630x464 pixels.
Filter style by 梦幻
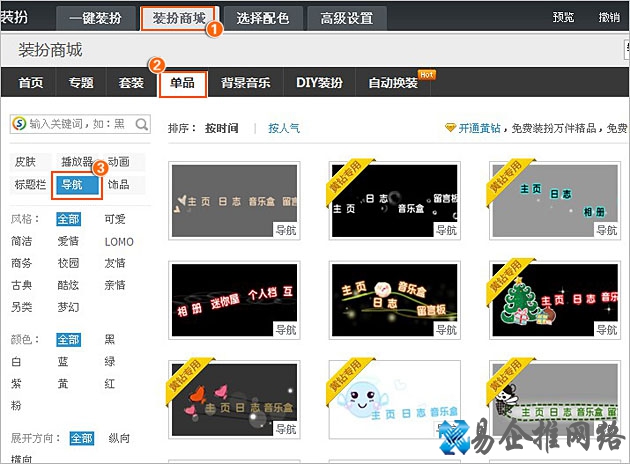pyautogui.click(x=68, y=307)
